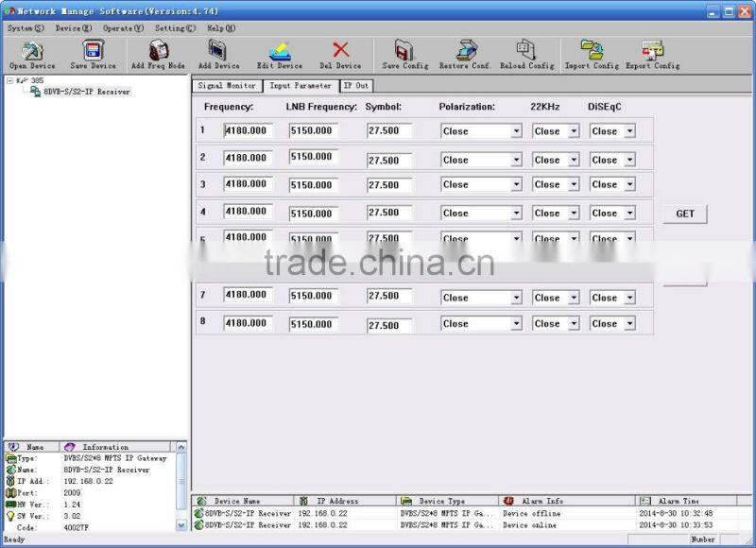Open the Edit Device tool
The width and height of the screenshot is (756, 548).
click(280, 54)
